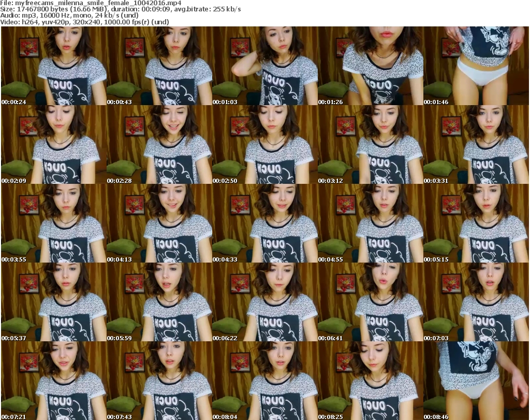Open the thumbnail timestamped 00:04:55
530x420 pixels.
[371, 224]
